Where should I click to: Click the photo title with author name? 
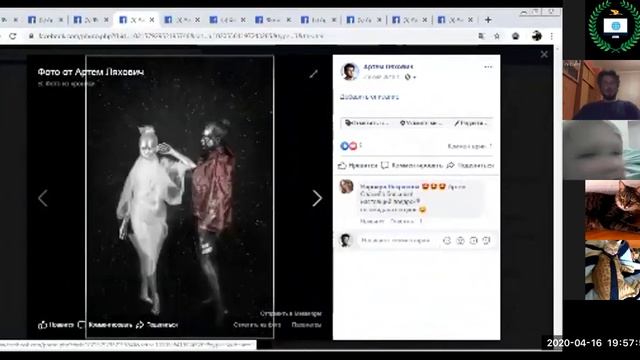point(91,72)
